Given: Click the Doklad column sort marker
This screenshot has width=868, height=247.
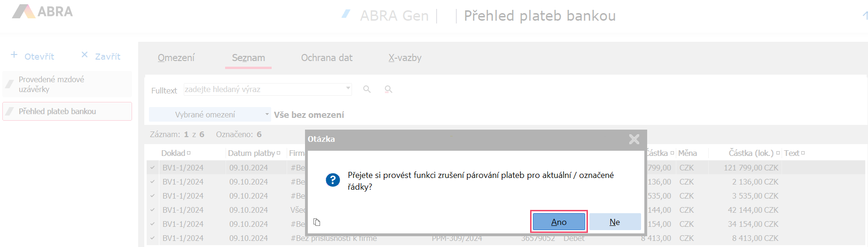Looking at the screenshot, I should pos(189,153).
